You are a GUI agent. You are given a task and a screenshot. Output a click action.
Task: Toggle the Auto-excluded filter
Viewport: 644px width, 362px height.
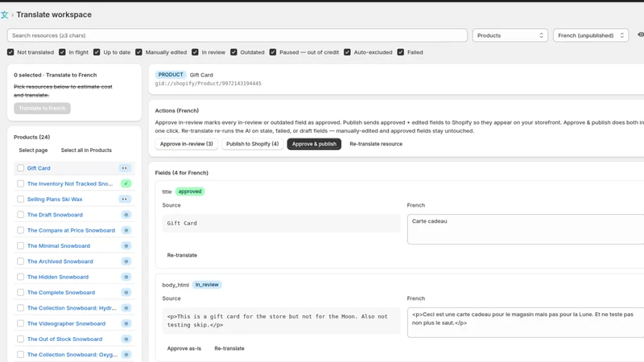[348, 52]
